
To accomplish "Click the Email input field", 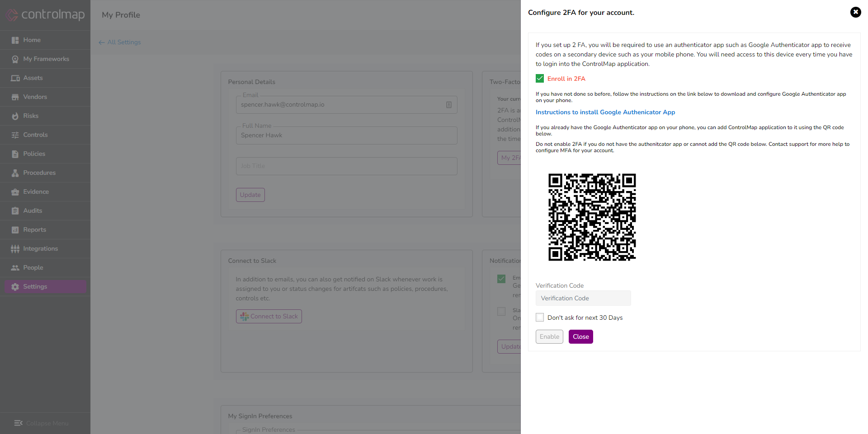I will pyautogui.click(x=347, y=105).
